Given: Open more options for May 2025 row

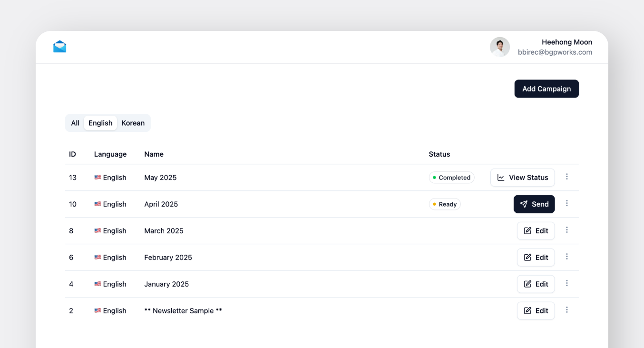Looking at the screenshot, I should [x=567, y=177].
